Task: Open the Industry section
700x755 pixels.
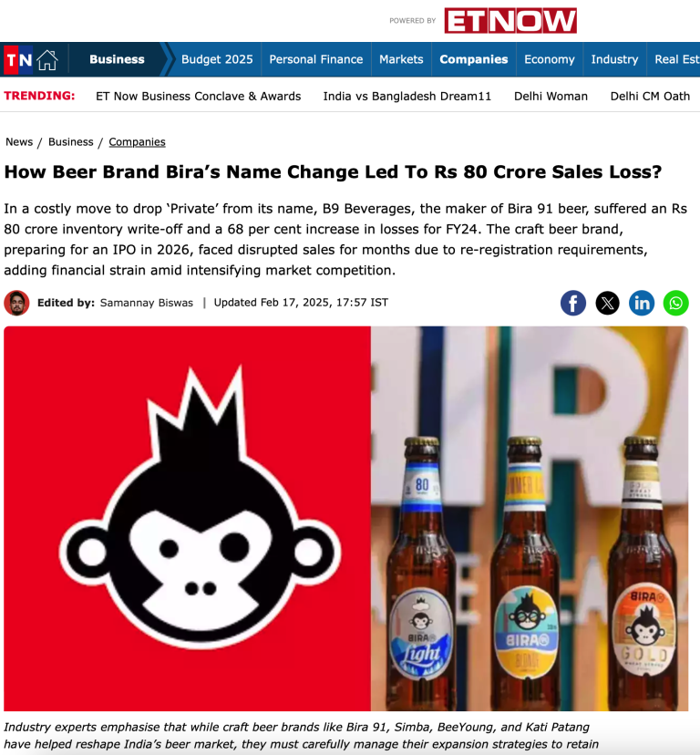Action: [615, 59]
